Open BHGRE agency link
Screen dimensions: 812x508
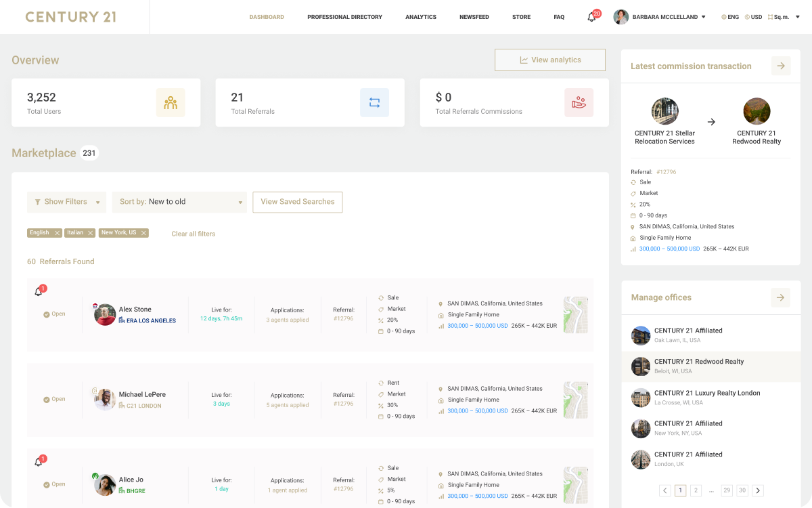(x=132, y=491)
